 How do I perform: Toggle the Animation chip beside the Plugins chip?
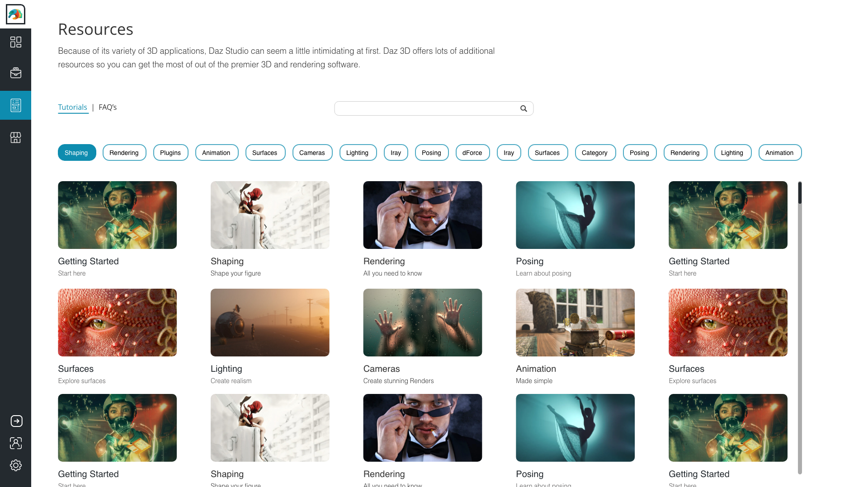[x=217, y=153]
